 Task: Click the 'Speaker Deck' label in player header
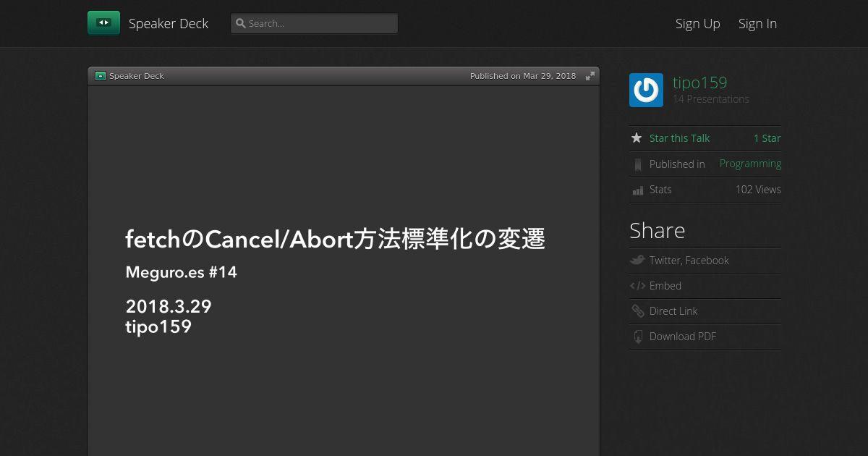pos(136,76)
